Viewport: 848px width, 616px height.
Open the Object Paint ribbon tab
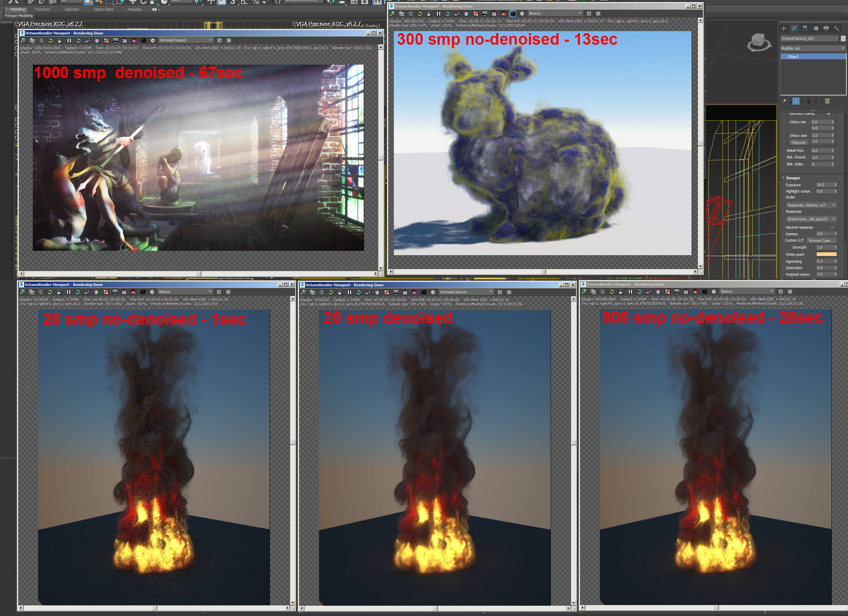coord(103,9)
